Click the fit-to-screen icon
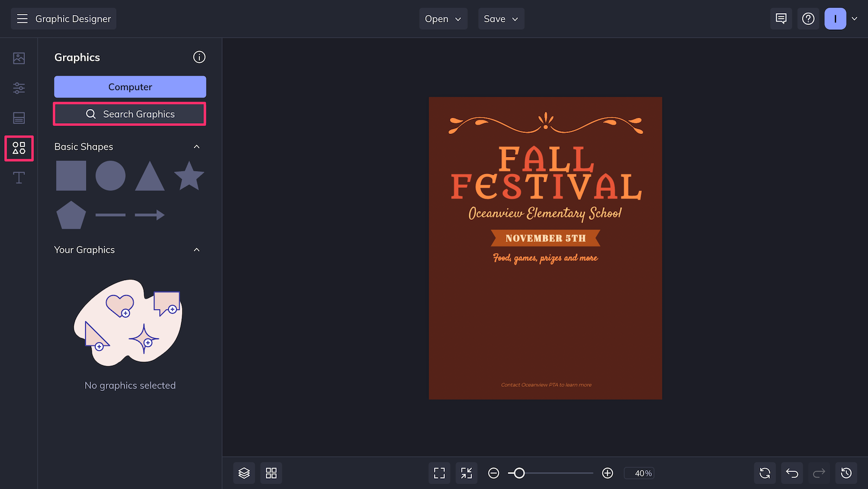This screenshot has width=868, height=489. click(x=439, y=473)
